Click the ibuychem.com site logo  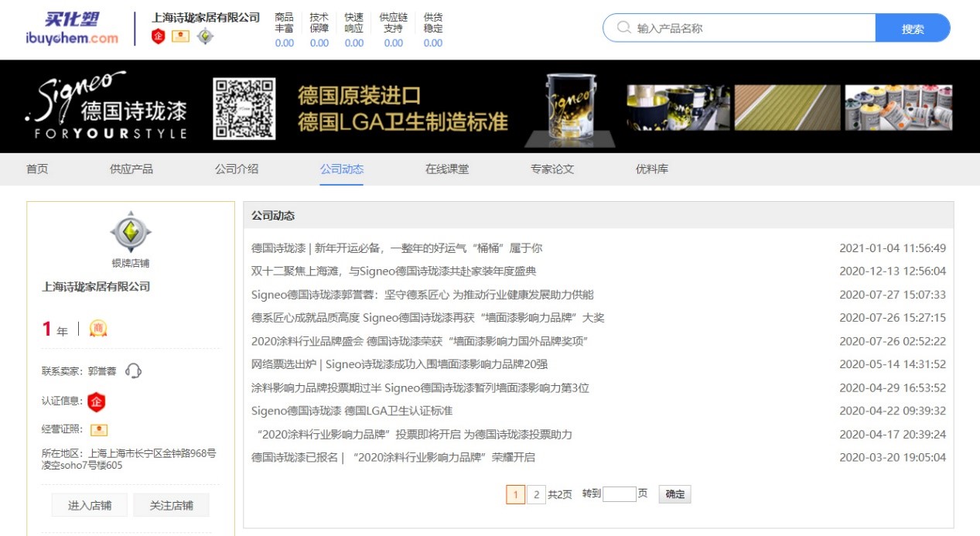coord(71,29)
